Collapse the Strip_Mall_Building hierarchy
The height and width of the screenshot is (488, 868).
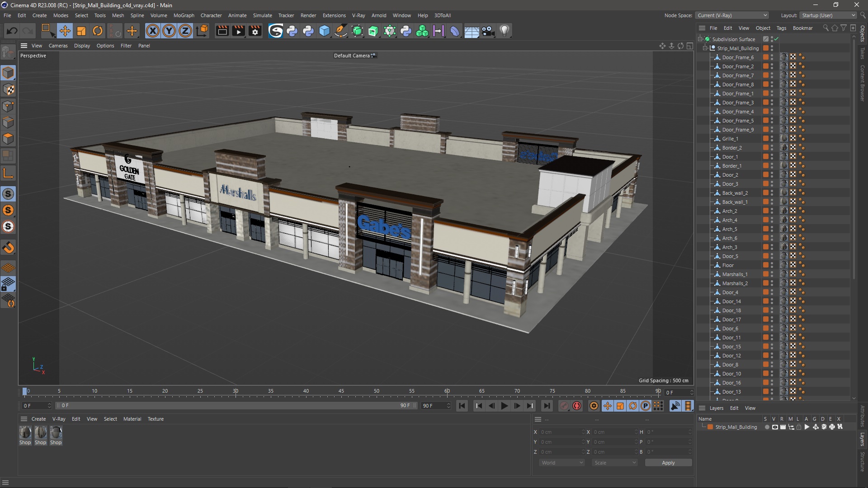pyautogui.click(x=705, y=48)
